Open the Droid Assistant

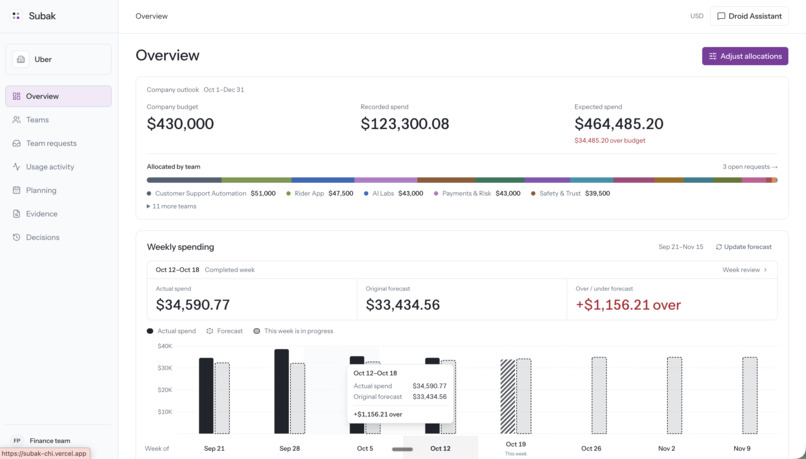coord(749,16)
